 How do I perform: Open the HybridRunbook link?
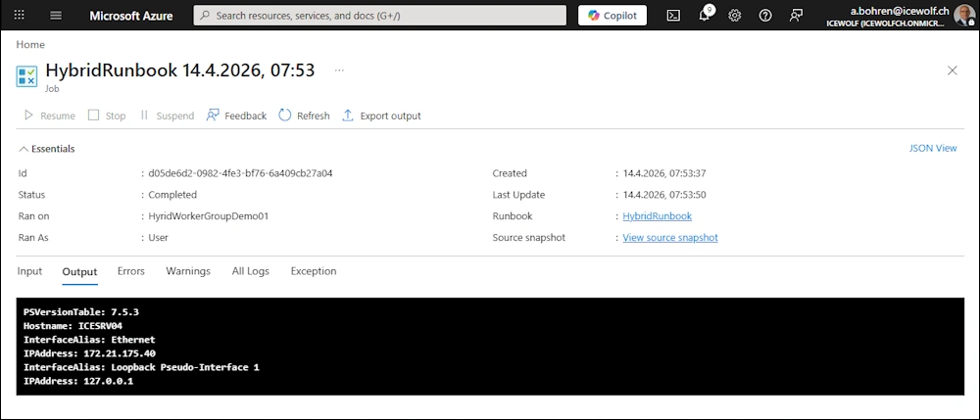coord(657,216)
